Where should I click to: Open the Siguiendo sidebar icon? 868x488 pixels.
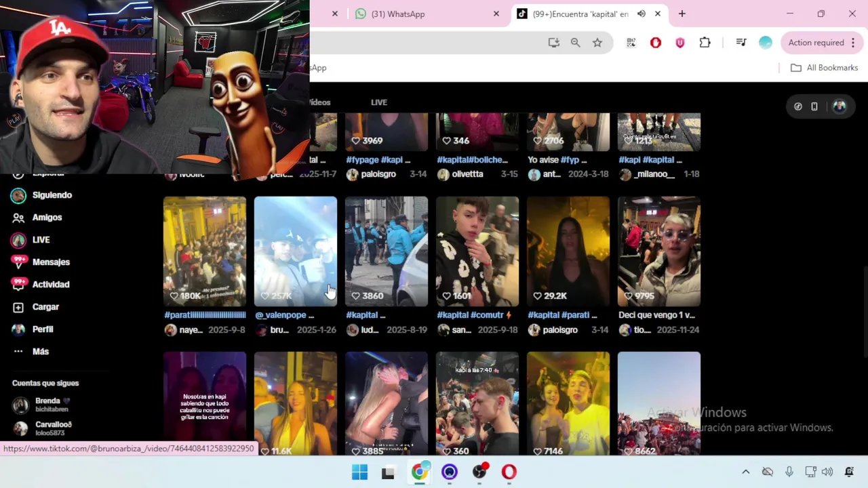coord(18,195)
